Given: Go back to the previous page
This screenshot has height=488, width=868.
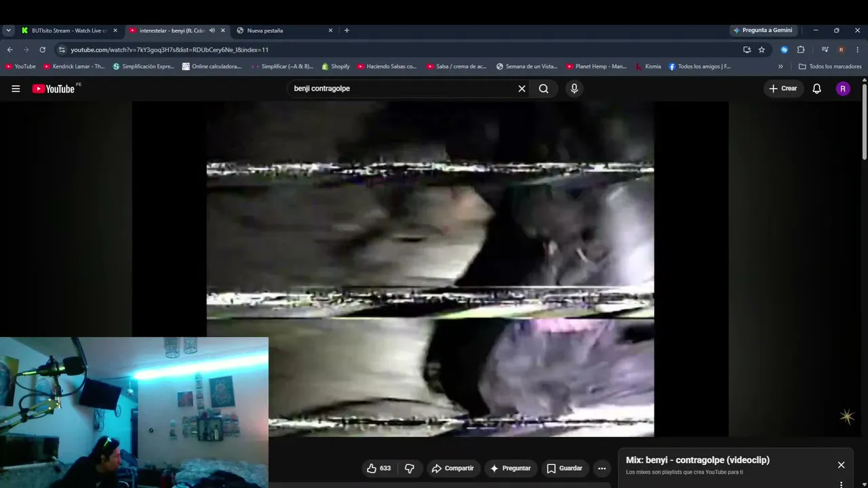Looking at the screenshot, I should pyautogui.click(x=9, y=49).
